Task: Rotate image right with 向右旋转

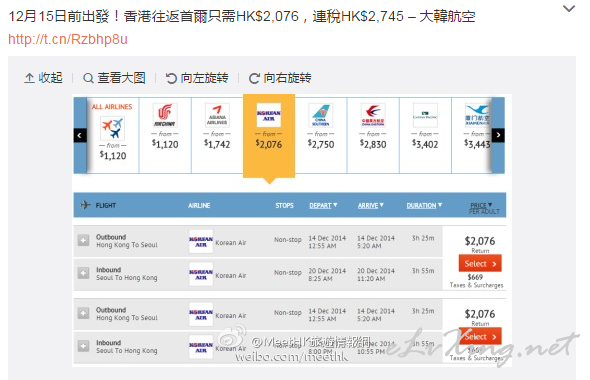Action: coord(280,78)
